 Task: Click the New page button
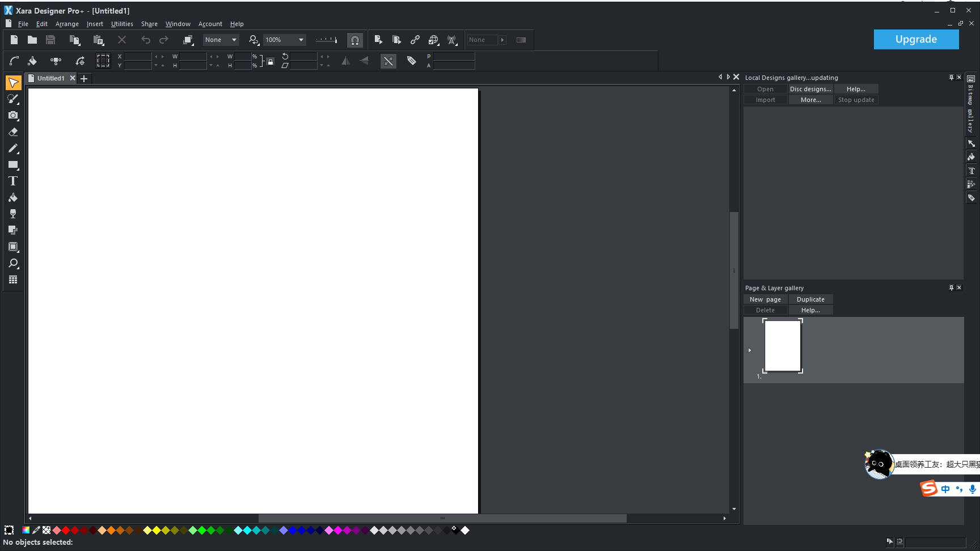[765, 299]
